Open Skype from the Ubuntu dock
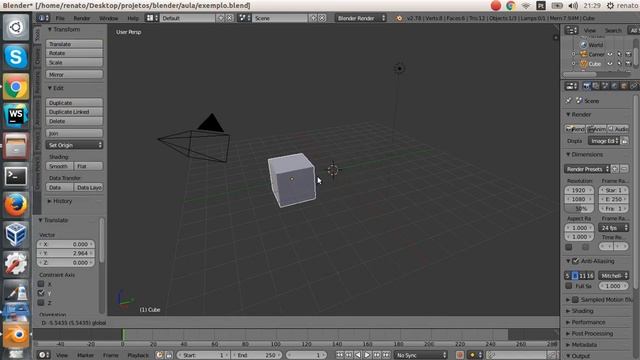The width and height of the screenshot is (640, 360). tap(16, 57)
